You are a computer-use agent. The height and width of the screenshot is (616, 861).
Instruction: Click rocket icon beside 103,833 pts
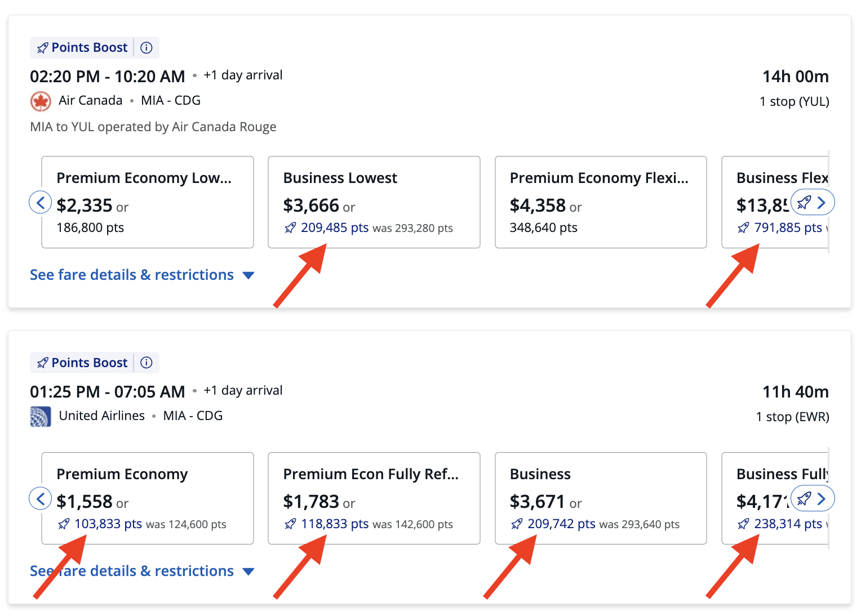(x=64, y=524)
